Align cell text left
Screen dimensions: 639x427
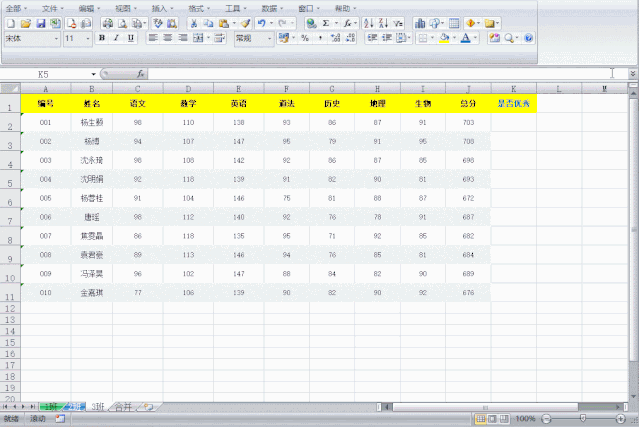pyautogui.click(x=153, y=38)
